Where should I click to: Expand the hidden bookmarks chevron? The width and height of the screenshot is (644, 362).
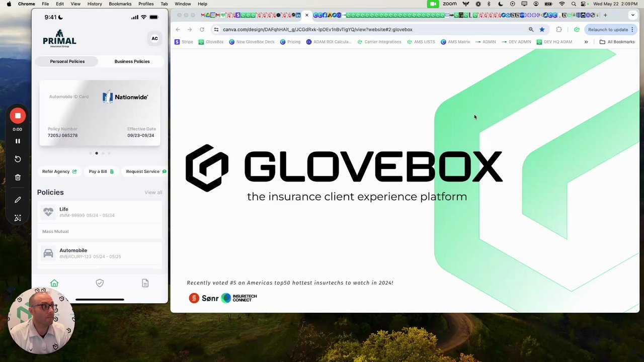tap(586, 42)
